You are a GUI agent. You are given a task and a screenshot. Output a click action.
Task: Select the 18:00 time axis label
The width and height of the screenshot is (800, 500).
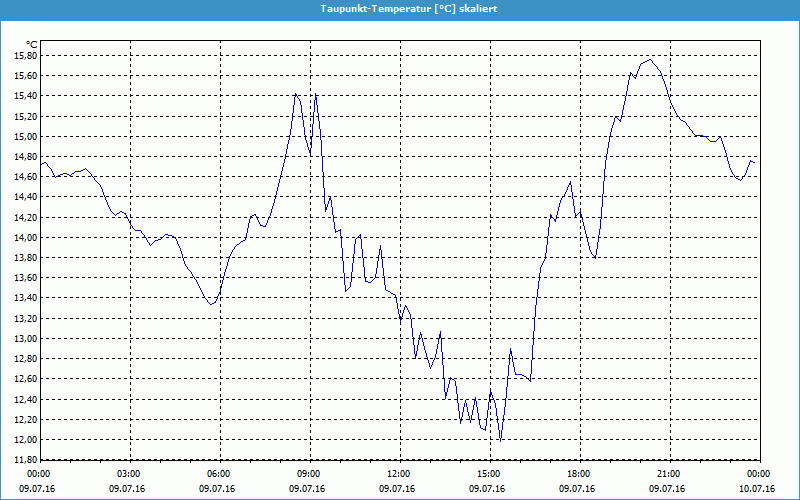(578, 474)
